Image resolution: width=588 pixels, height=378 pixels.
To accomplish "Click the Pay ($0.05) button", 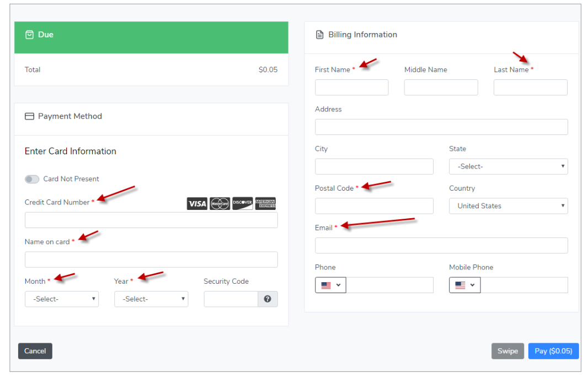I will pos(553,351).
